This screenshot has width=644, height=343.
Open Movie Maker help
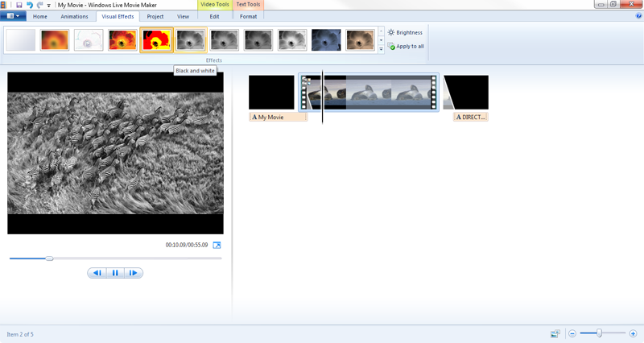[x=638, y=16]
